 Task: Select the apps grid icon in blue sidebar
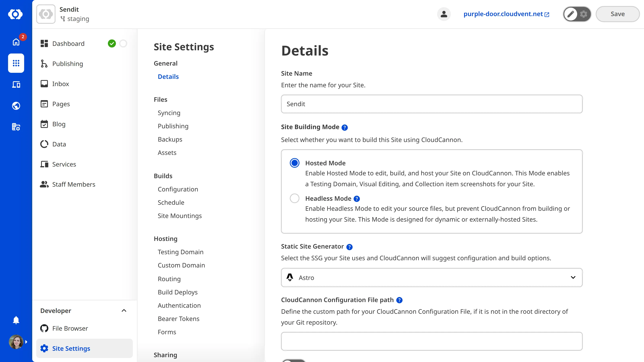16,63
